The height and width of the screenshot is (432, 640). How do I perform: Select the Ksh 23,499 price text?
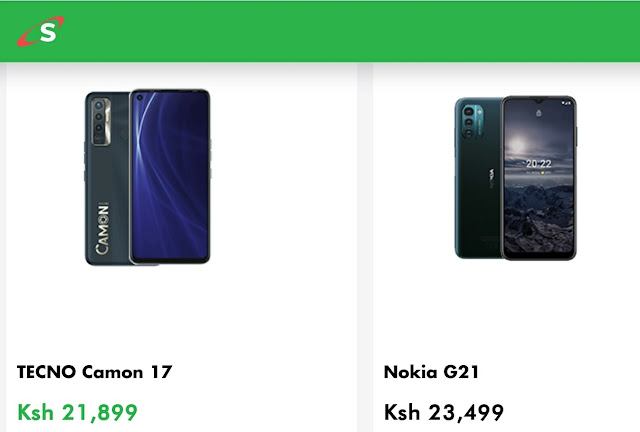click(x=444, y=412)
